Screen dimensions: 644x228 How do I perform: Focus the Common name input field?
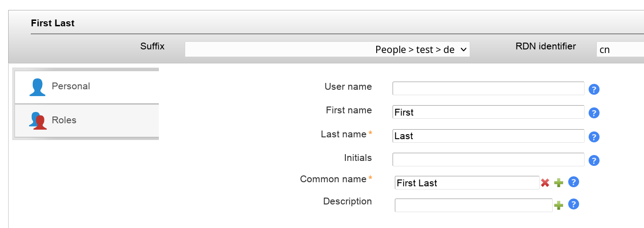click(467, 183)
